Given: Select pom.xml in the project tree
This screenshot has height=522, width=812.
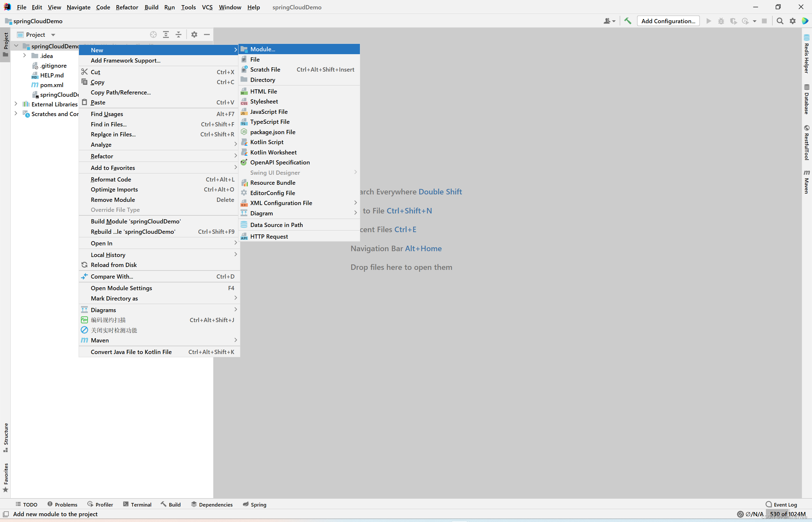Looking at the screenshot, I should pos(52,85).
